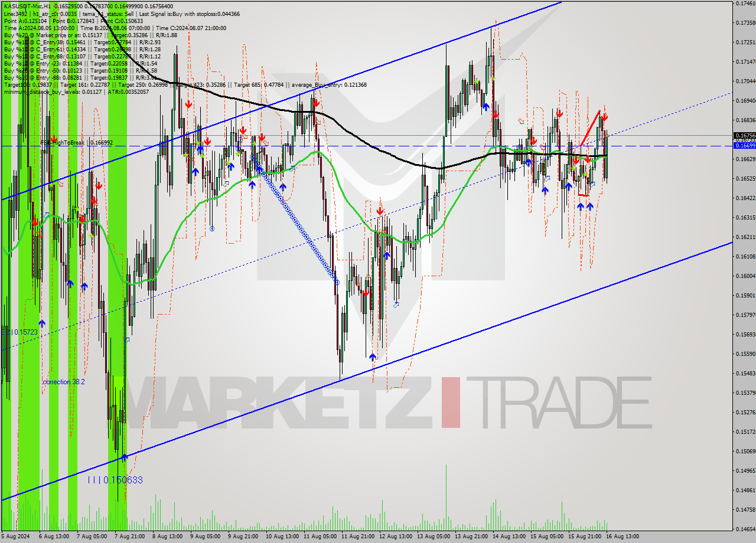Click the '13 Aug 05:00' time axis label

point(434,537)
